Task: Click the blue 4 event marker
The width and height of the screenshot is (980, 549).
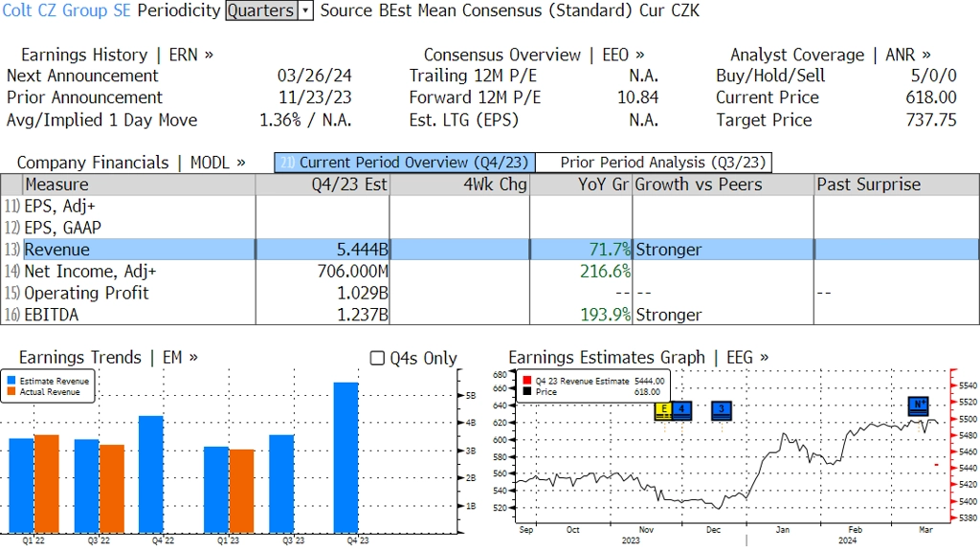Action: point(681,410)
